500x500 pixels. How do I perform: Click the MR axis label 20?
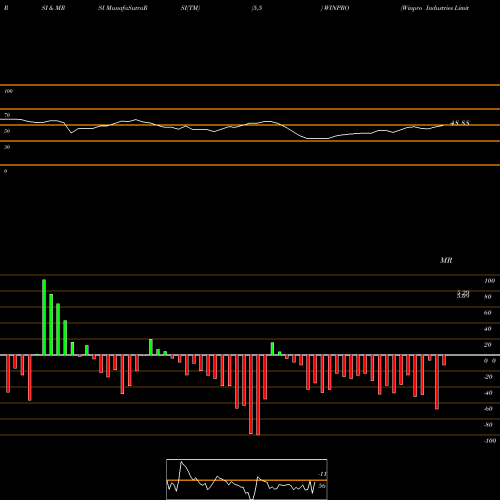point(488,345)
